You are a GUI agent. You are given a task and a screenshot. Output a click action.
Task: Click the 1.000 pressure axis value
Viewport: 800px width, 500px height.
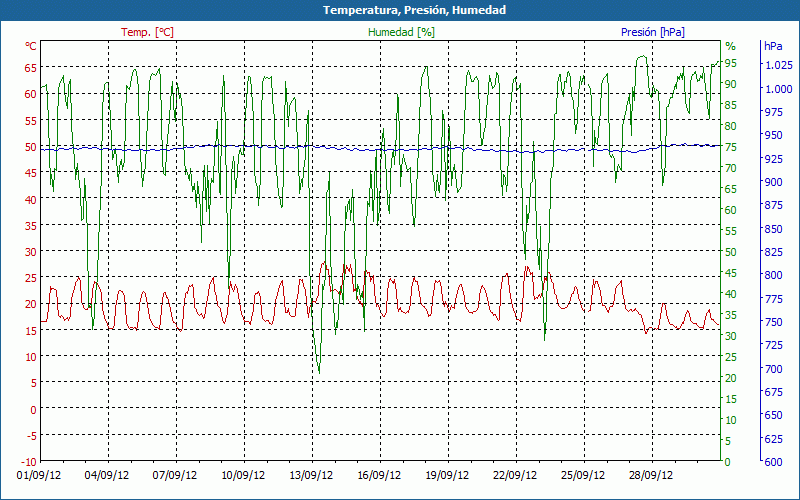[x=779, y=89]
